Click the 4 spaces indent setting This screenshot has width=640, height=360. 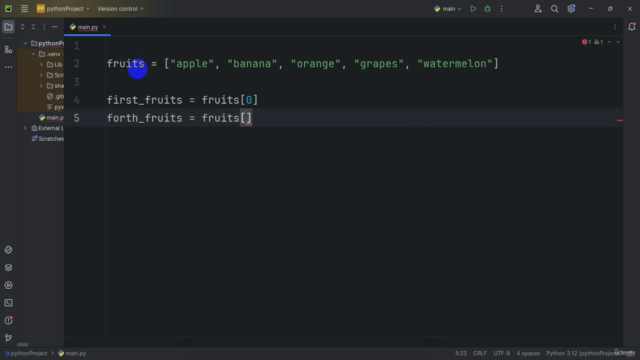click(528, 353)
